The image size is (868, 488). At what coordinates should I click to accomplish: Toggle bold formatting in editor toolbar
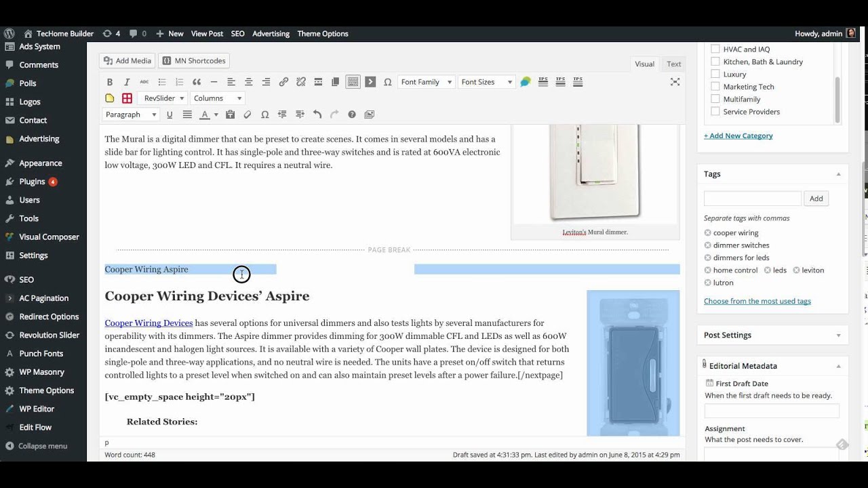tap(110, 82)
